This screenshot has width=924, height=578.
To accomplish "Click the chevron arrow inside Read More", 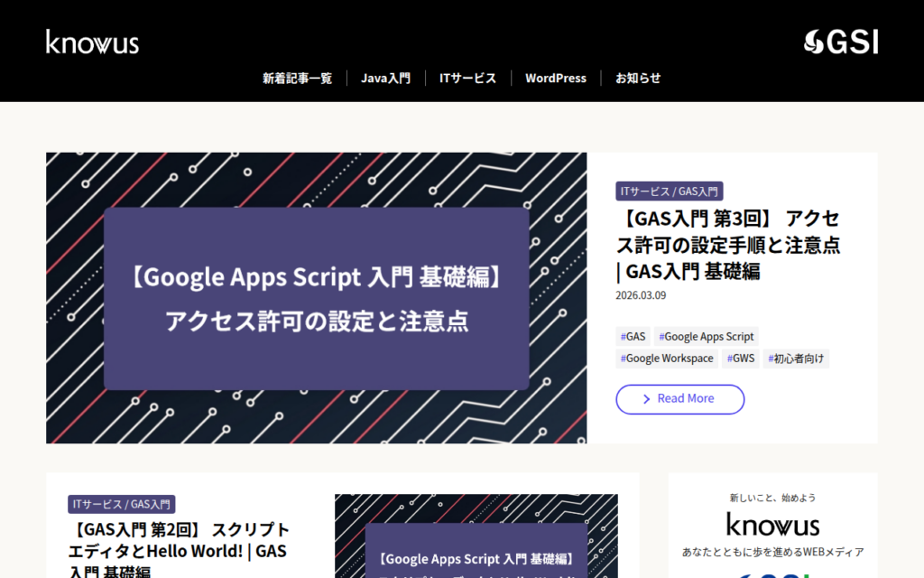I will [646, 399].
